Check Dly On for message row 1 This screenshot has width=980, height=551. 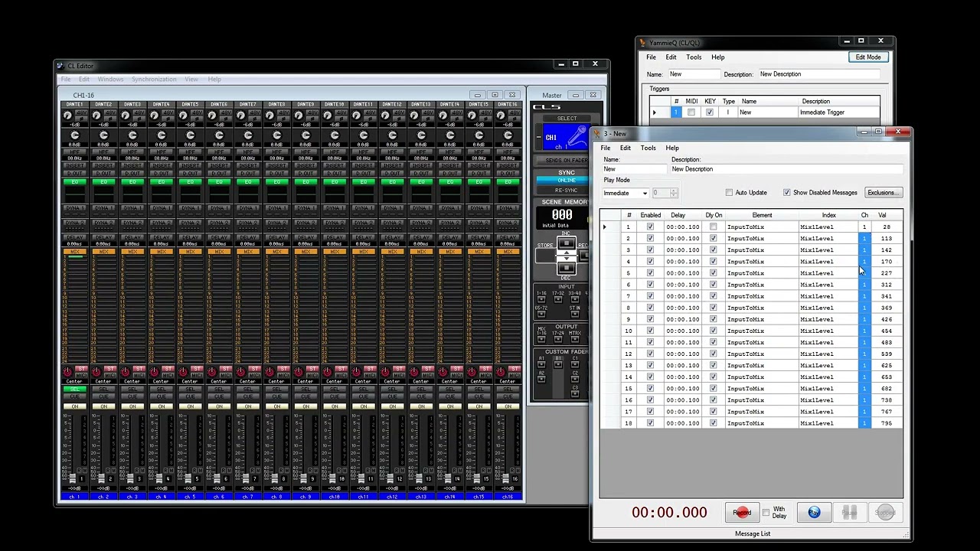(713, 227)
